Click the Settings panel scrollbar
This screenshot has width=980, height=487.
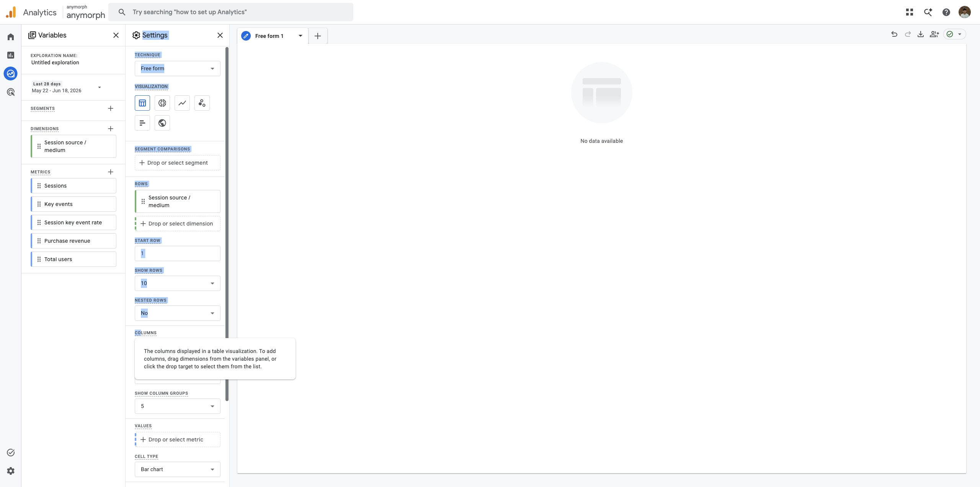(x=227, y=224)
